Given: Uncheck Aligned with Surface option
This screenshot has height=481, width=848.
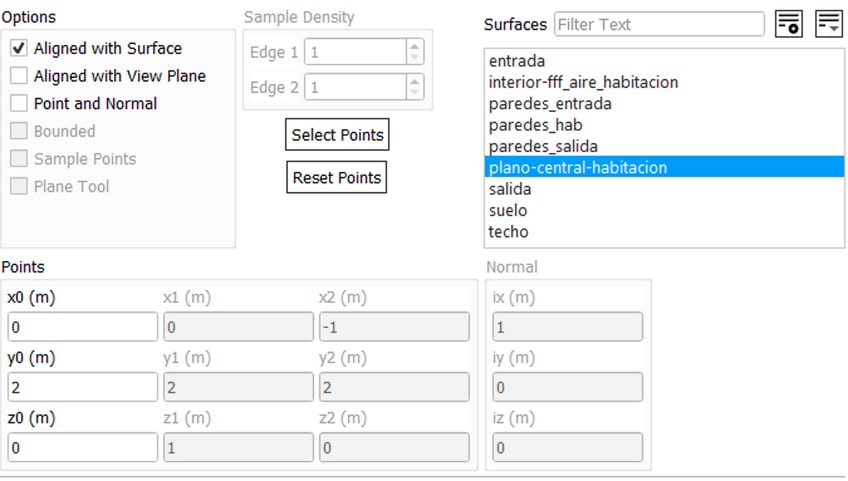Looking at the screenshot, I should 19,48.
